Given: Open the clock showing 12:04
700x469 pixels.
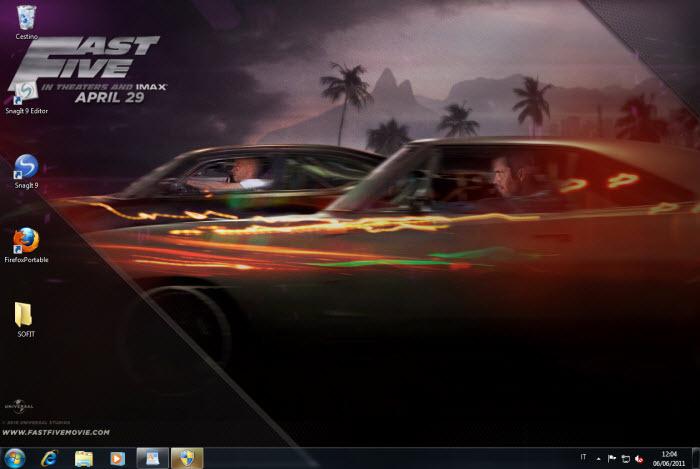Looking at the screenshot, I should 669,459.
